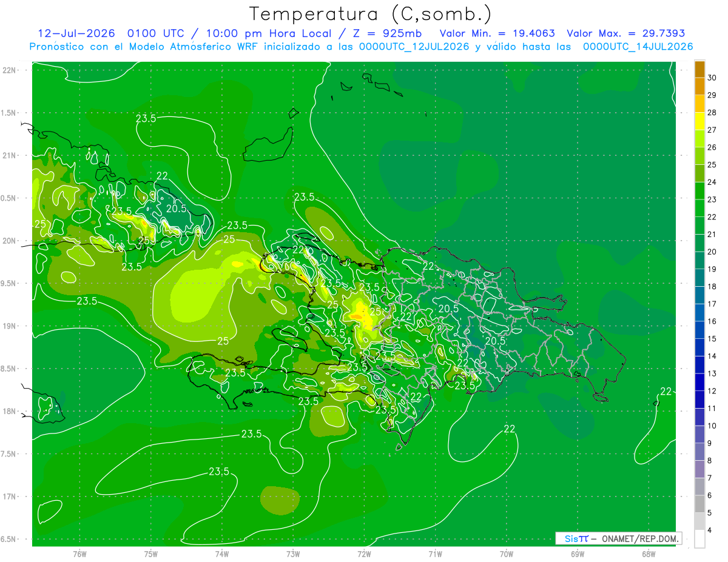This screenshot has height=562, width=728.
Task: Pick the blue legend swatch between 14 and 15
Action: (700, 347)
